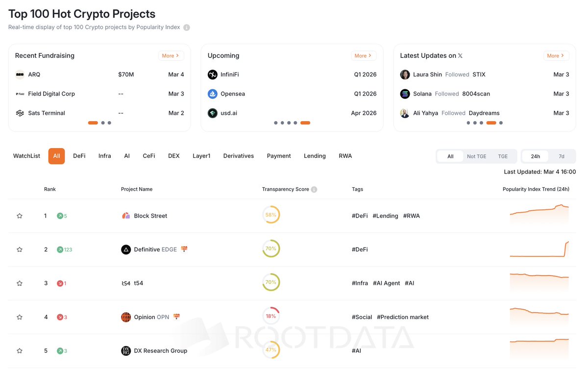Image resolution: width=588 pixels, height=372 pixels.
Task: Click the t54 logo icon
Action: click(126, 283)
